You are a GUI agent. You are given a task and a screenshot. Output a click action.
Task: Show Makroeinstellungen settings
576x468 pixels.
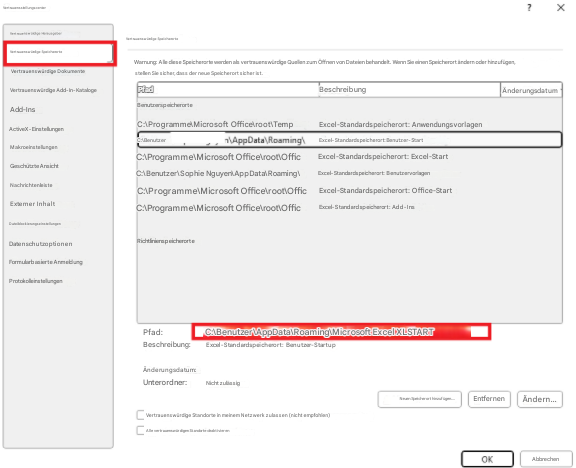[33, 147]
